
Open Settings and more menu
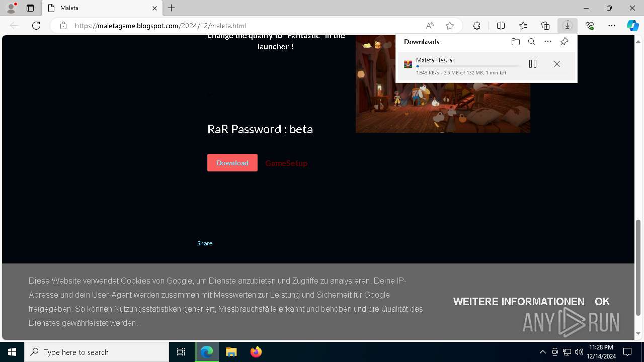[612, 26]
